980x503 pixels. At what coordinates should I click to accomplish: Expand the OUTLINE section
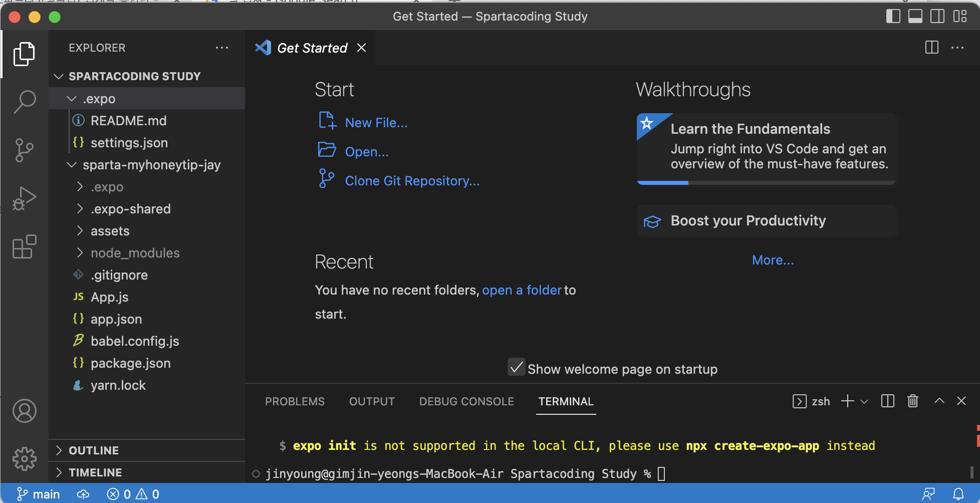coord(147,450)
